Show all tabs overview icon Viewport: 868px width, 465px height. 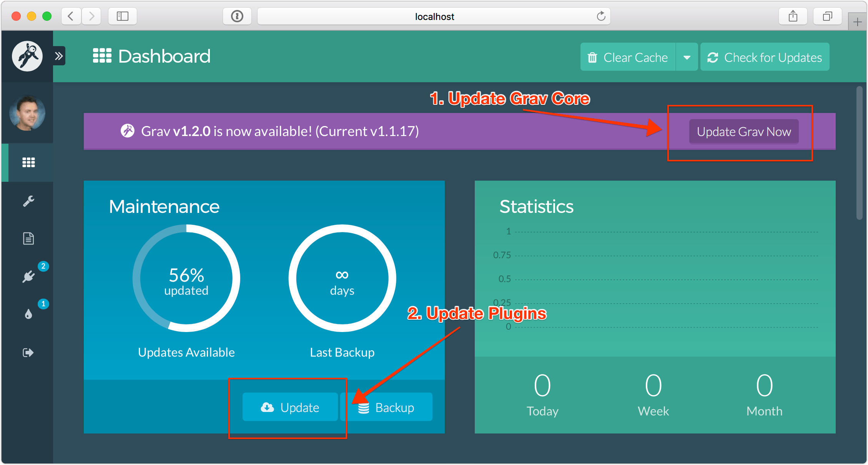coord(828,16)
